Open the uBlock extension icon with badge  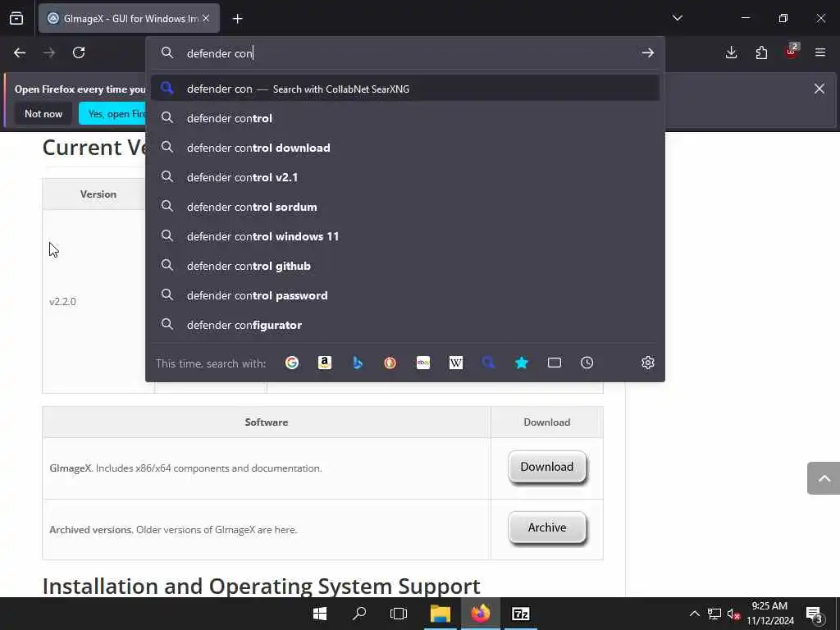[792, 52]
